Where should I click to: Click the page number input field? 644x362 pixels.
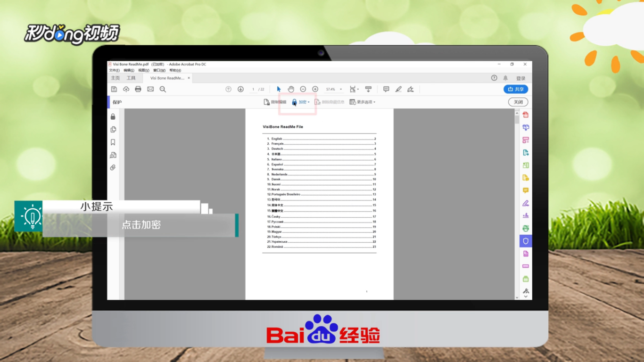pyautogui.click(x=253, y=89)
